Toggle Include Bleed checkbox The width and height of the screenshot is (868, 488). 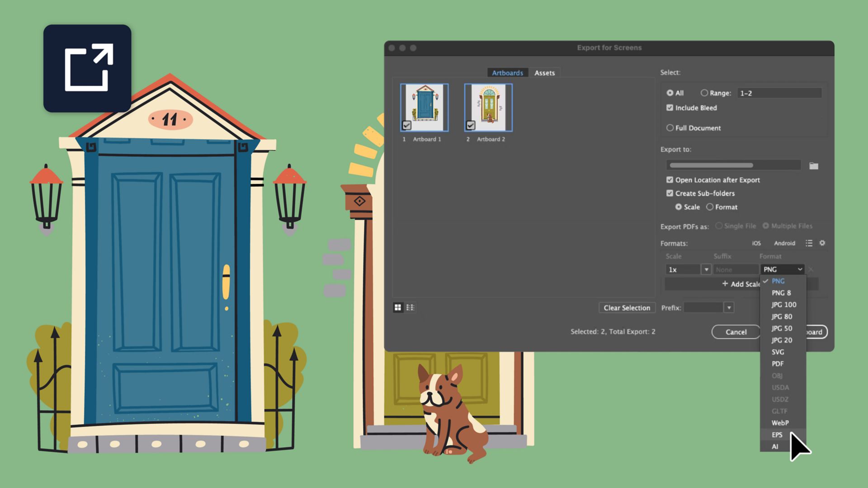point(669,108)
